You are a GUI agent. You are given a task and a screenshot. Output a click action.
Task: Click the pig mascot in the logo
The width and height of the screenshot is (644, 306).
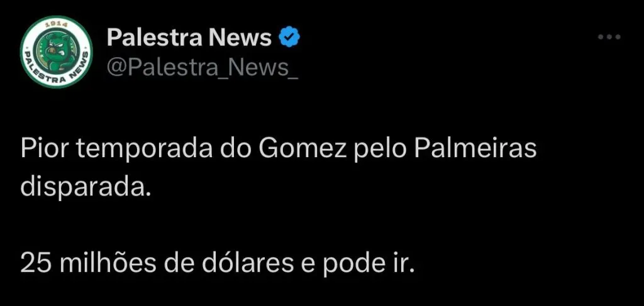click(55, 52)
